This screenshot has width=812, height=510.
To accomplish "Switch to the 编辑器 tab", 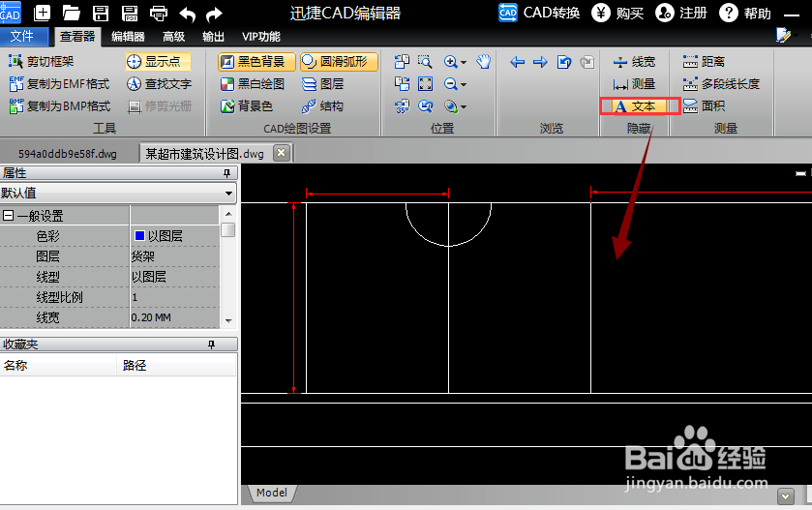I will 128,36.
